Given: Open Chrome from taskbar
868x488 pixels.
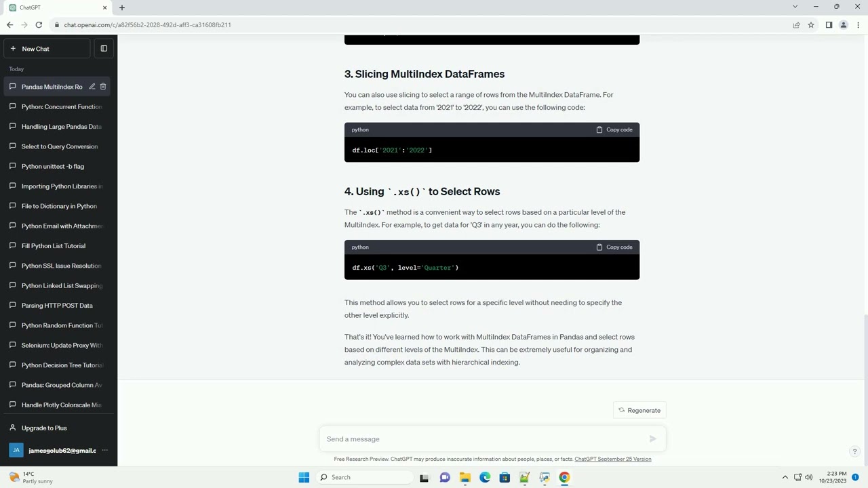Looking at the screenshot, I should tap(564, 477).
